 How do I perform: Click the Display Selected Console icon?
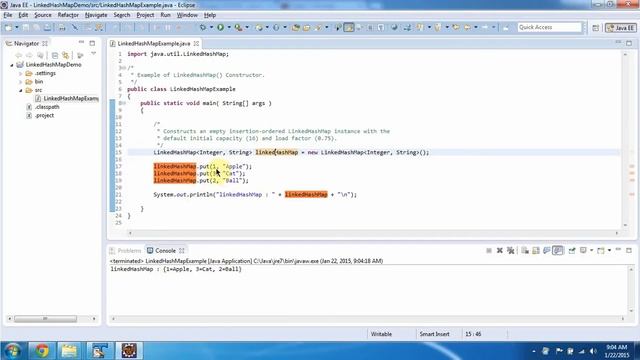(x=583, y=251)
